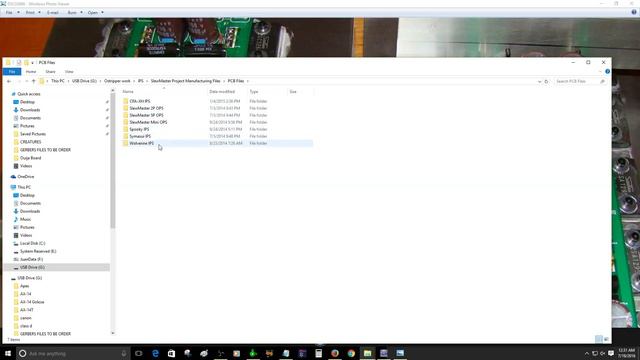Screen dimensions: 640x360
Task: Open the CFA-XH IPS folder
Action: 140,101
